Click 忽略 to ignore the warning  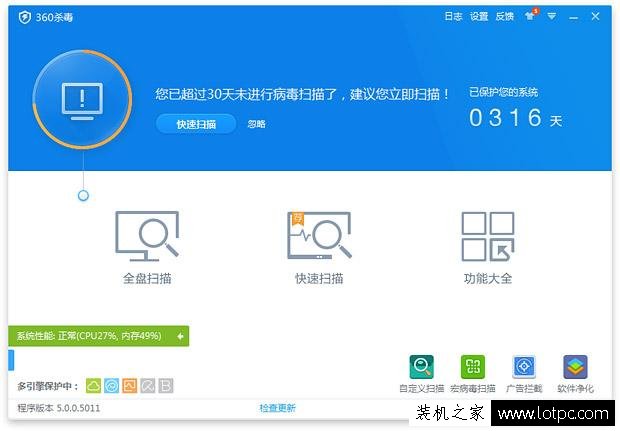coord(256,124)
